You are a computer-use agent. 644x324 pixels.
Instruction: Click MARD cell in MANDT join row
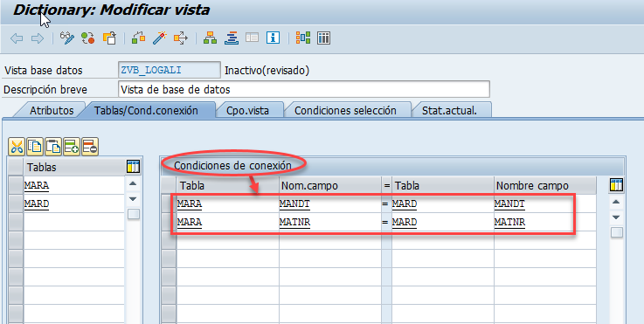442,203
